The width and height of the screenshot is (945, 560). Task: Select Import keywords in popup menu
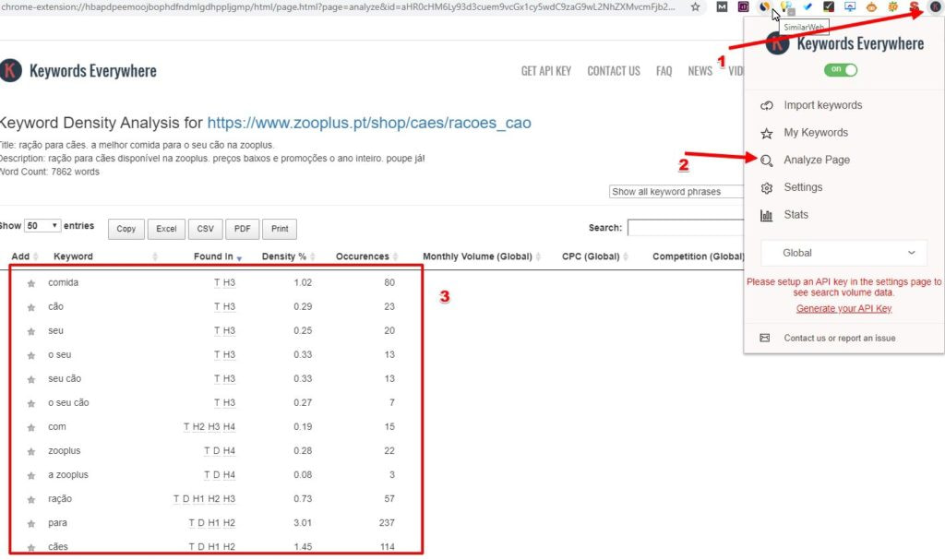pos(822,105)
